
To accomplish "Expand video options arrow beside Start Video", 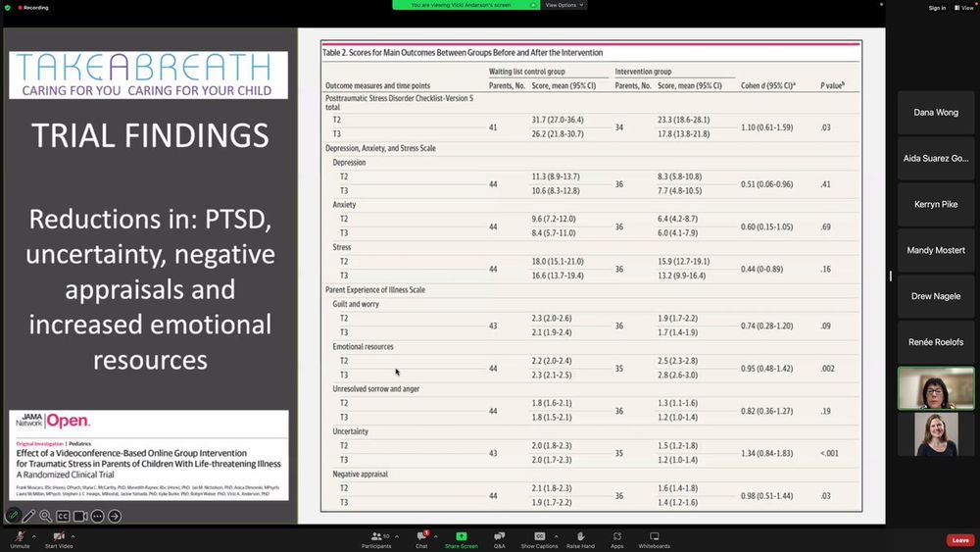I will coord(73,536).
